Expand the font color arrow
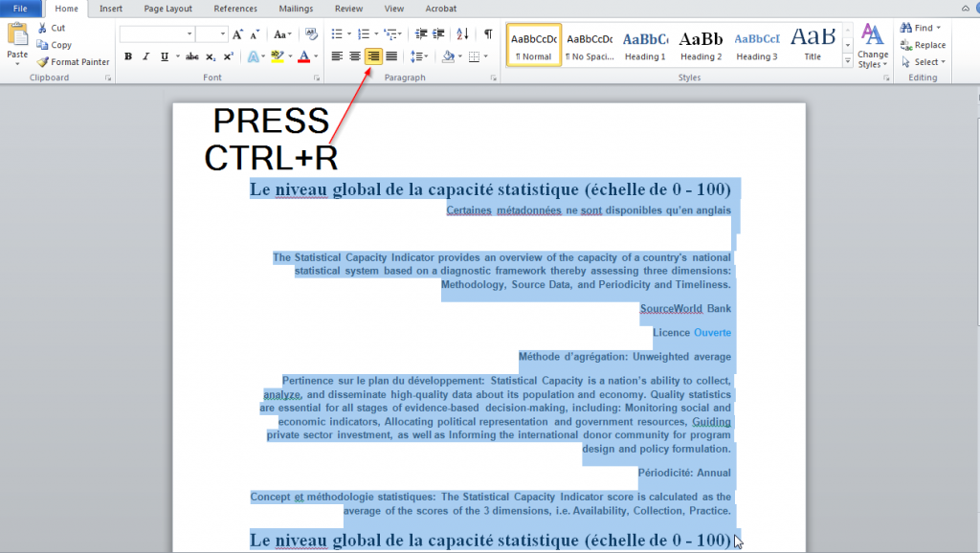 pyautogui.click(x=316, y=56)
